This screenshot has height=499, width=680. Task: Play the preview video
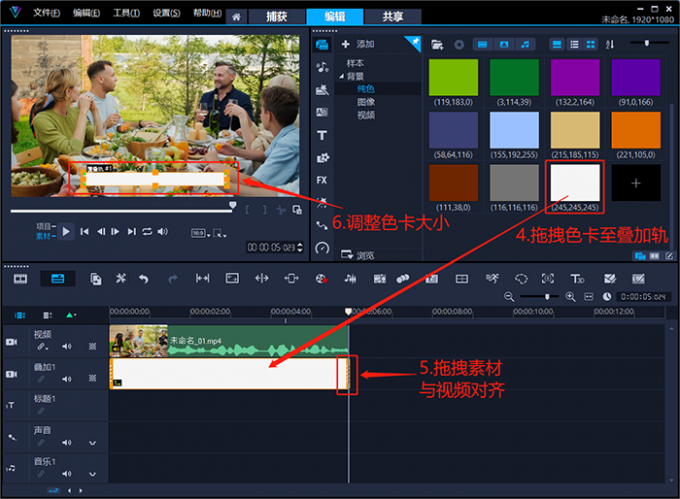[66, 232]
